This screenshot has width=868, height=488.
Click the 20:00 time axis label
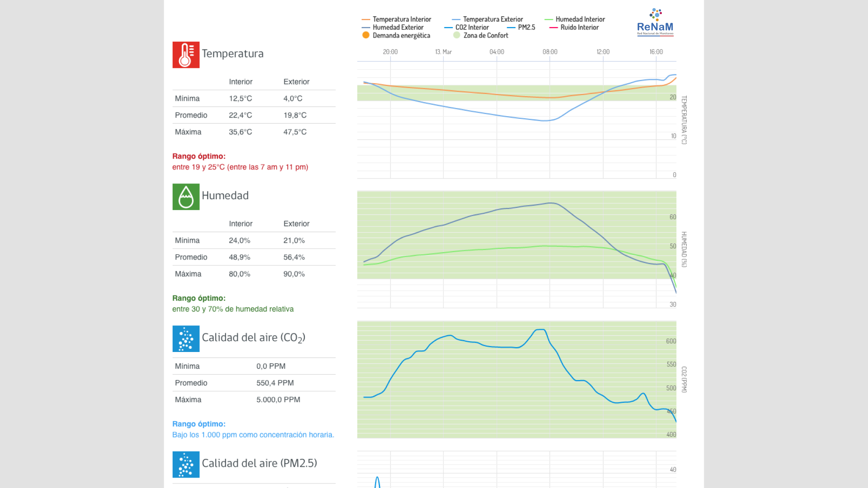[x=390, y=52]
